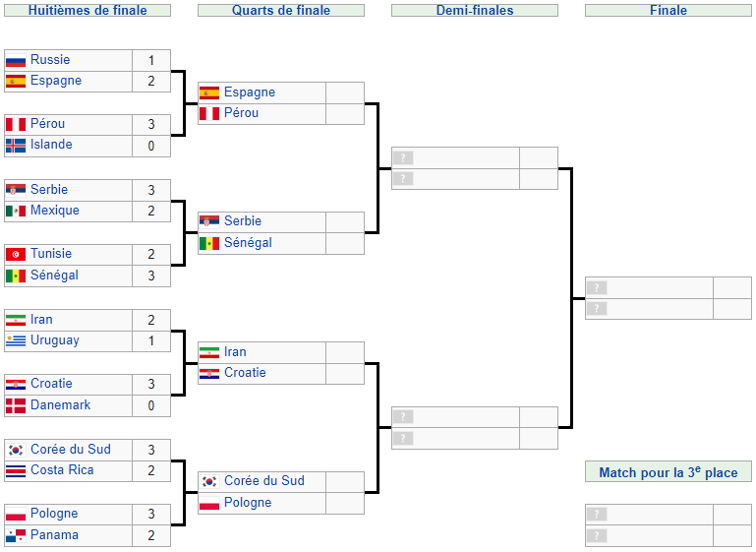Open the Islande team link
Screen dimensions: 756x552
51,145
